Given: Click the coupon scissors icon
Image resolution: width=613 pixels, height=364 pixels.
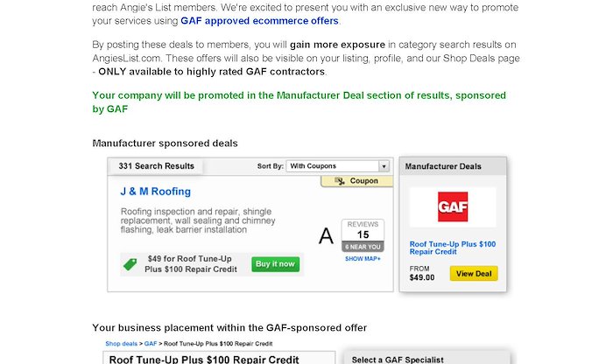Looking at the screenshot, I should pyautogui.click(x=340, y=181).
